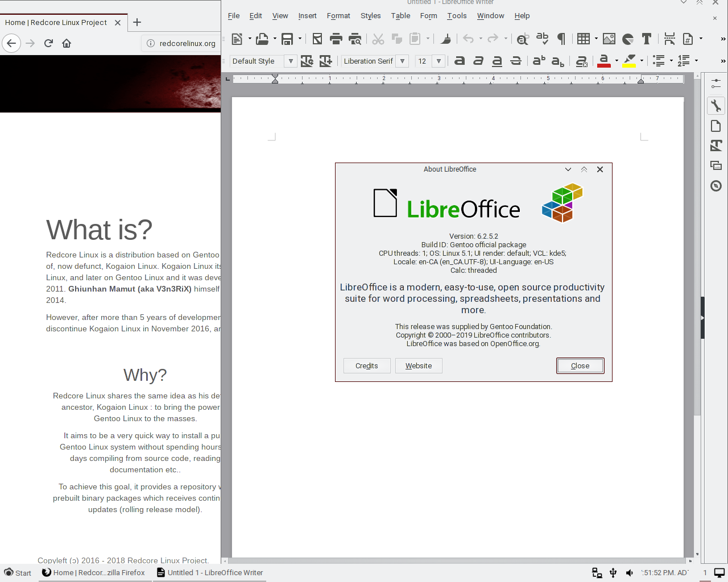Click the Insert Chart icon
The width and height of the screenshot is (728, 582).
tap(628, 39)
